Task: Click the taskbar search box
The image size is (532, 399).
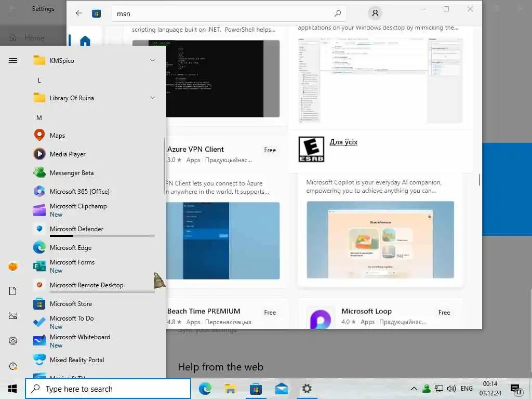Action: coord(108,389)
